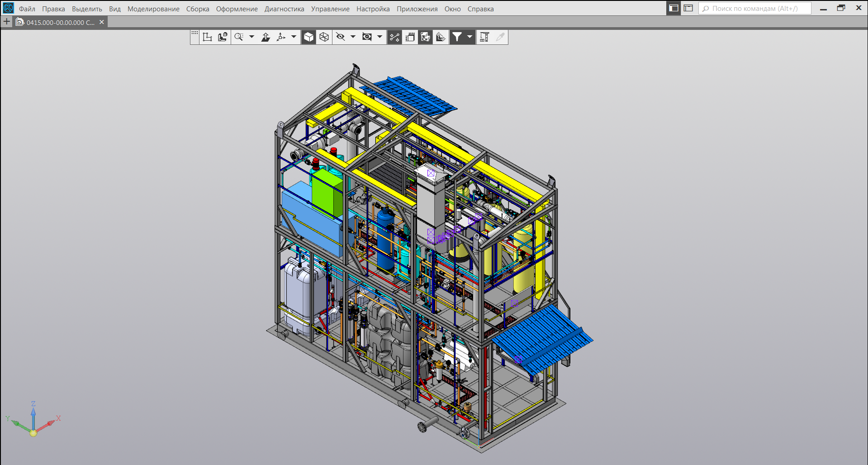Click the sketch coordinate frame icon

[208, 37]
